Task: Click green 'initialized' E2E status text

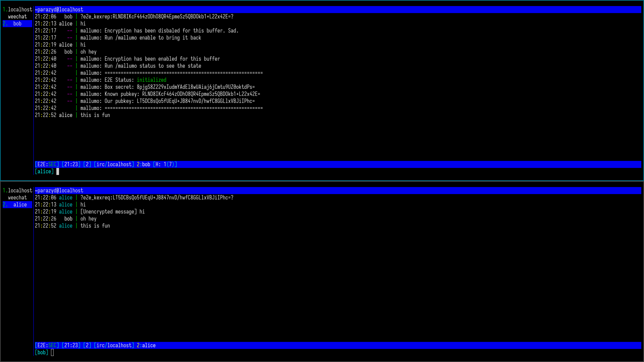Action: click(x=151, y=80)
